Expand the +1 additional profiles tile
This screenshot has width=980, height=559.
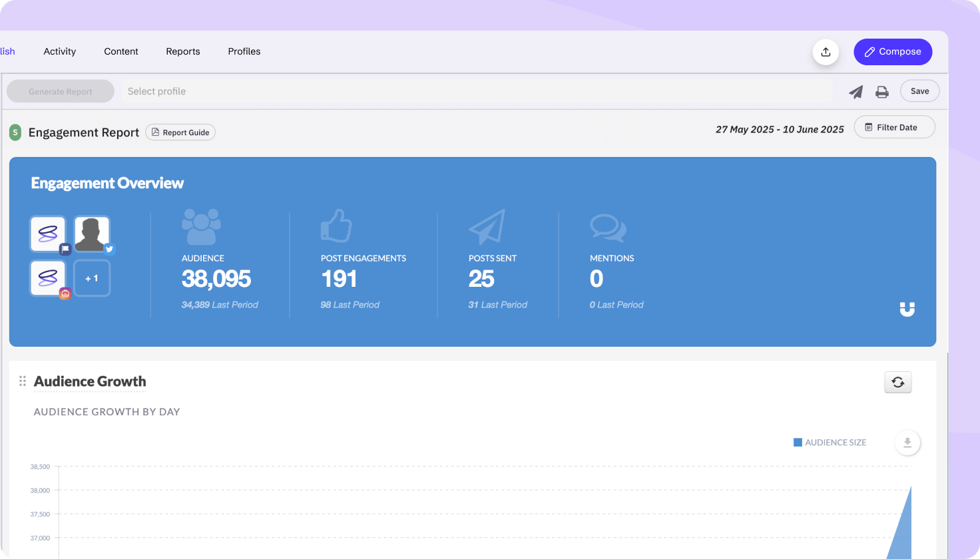coord(92,278)
